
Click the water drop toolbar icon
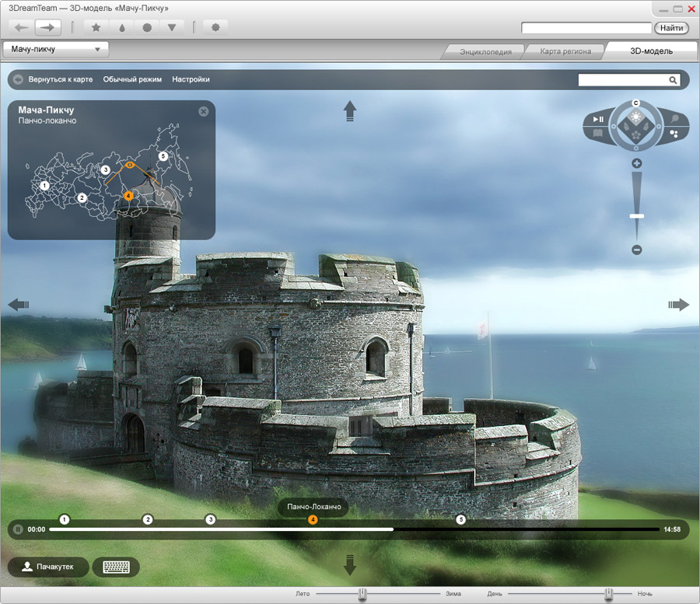121,27
